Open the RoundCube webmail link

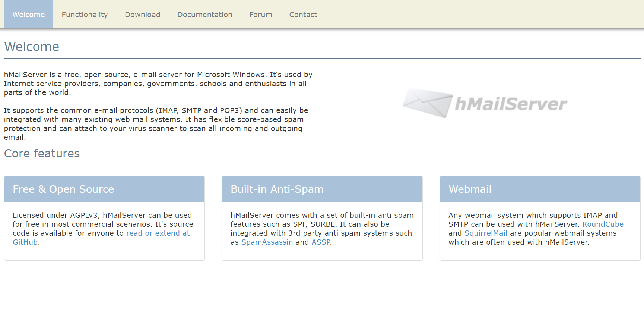tap(602, 224)
